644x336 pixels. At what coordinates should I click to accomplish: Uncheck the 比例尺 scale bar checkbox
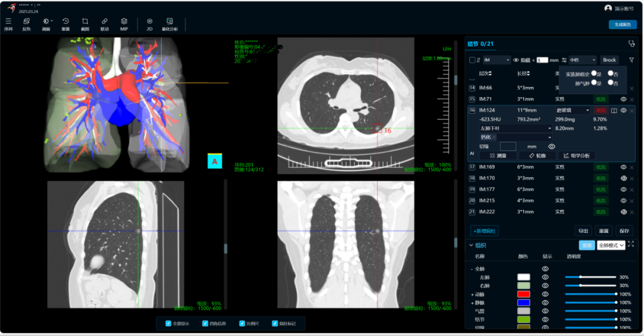tap(242, 323)
